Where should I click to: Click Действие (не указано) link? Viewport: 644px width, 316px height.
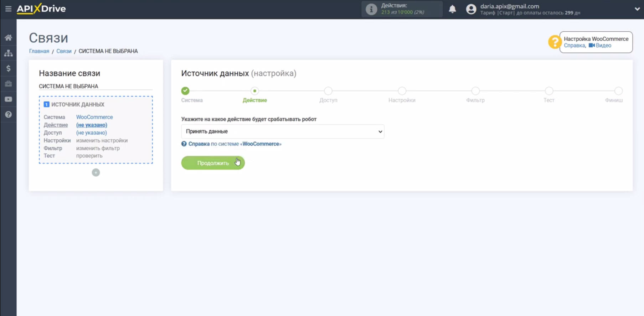pyautogui.click(x=92, y=125)
